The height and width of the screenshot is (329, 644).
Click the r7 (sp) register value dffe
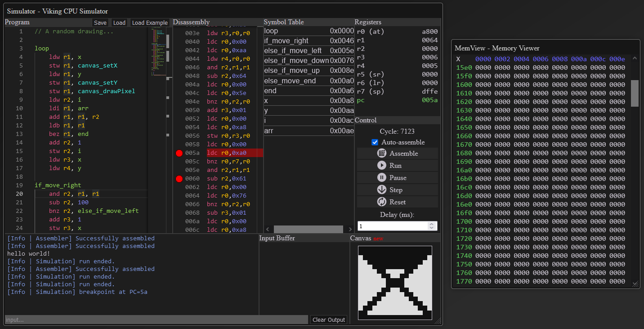click(430, 92)
